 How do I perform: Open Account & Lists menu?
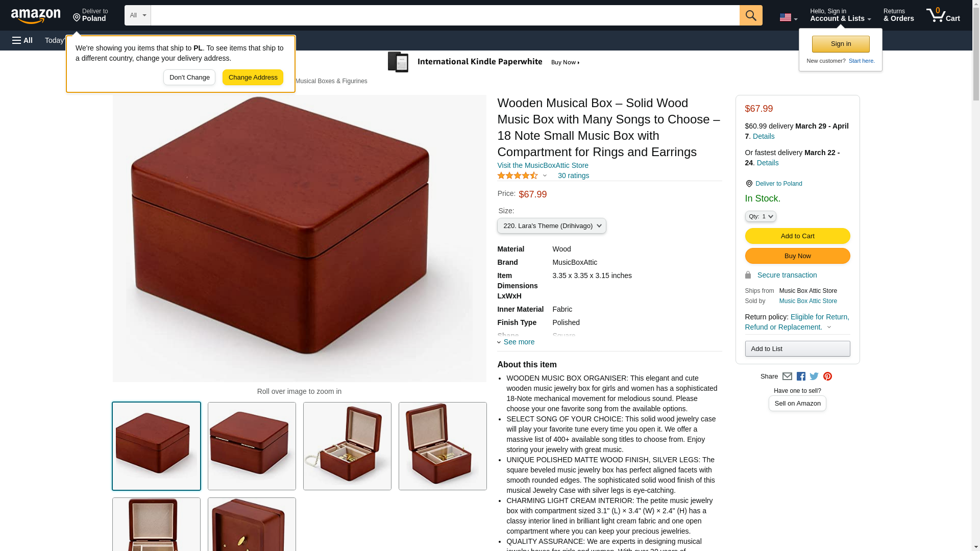[x=840, y=15]
